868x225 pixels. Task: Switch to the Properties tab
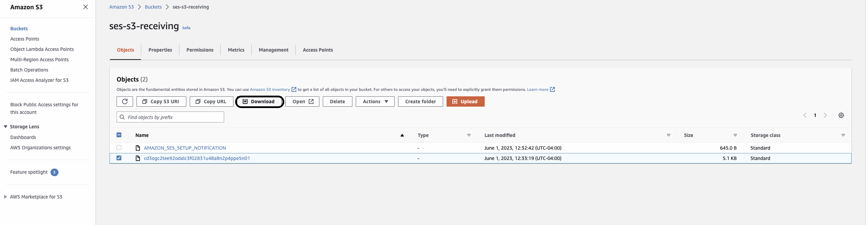click(x=160, y=50)
